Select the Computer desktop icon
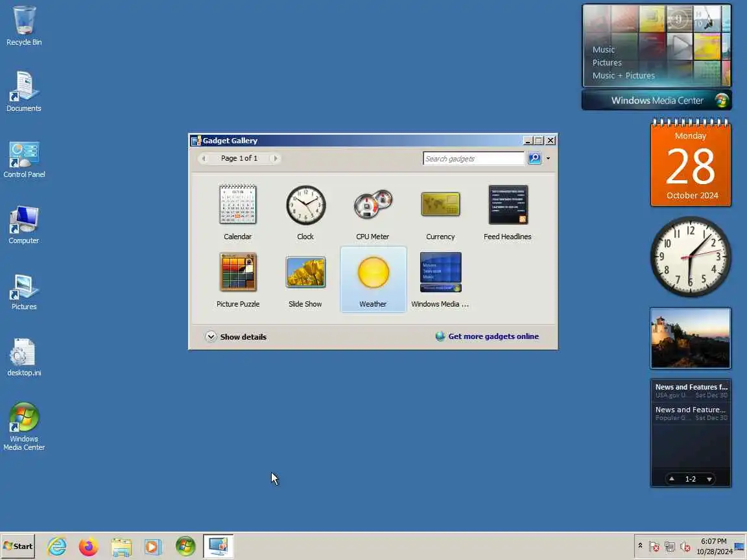 coord(24,225)
